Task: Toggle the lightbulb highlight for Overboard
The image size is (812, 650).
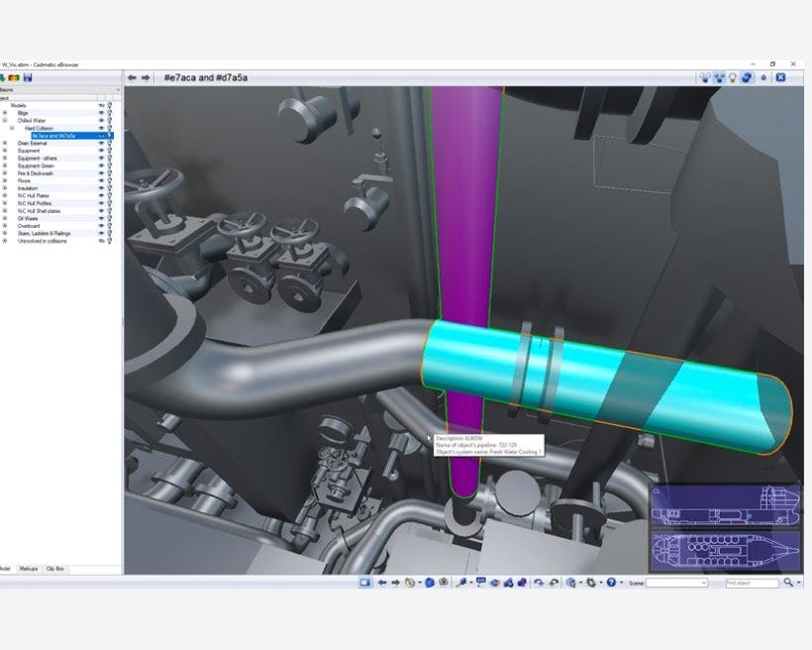Action: click(x=109, y=226)
